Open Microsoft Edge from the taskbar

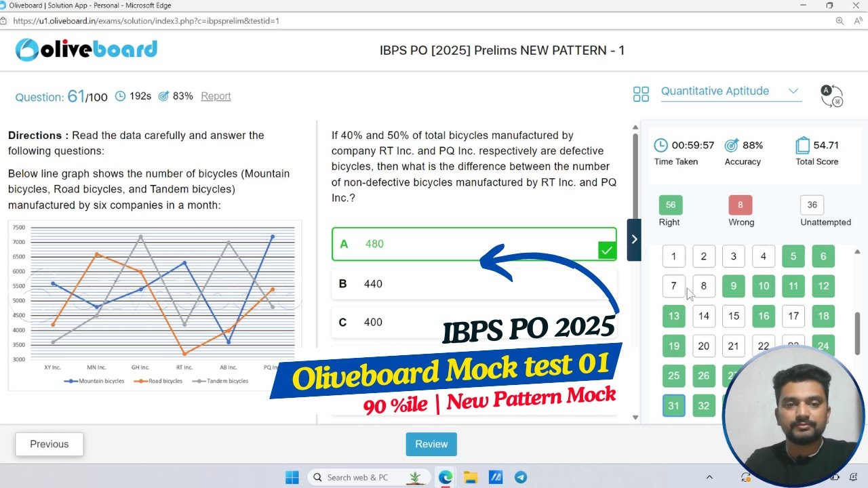coord(446,477)
